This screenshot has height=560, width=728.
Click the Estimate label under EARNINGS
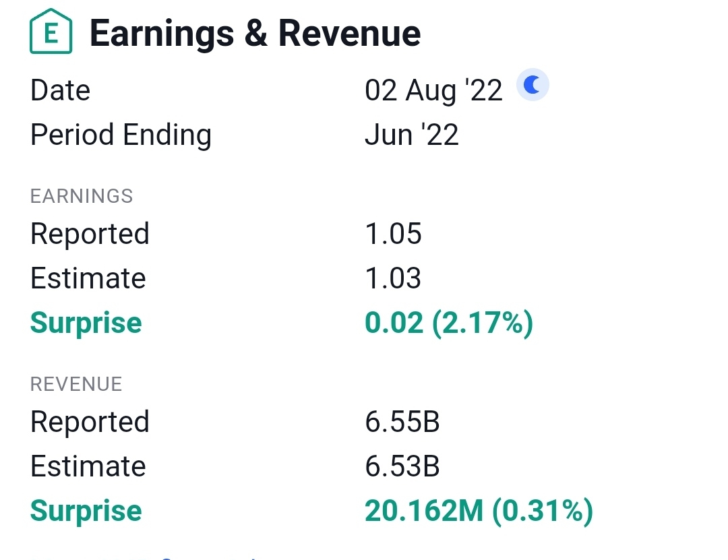tap(88, 278)
